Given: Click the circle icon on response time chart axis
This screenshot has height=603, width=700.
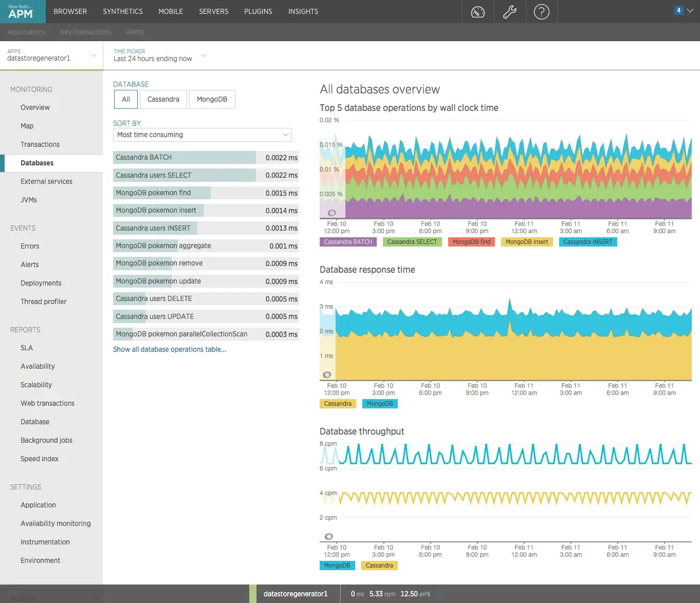Looking at the screenshot, I should [327, 375].
